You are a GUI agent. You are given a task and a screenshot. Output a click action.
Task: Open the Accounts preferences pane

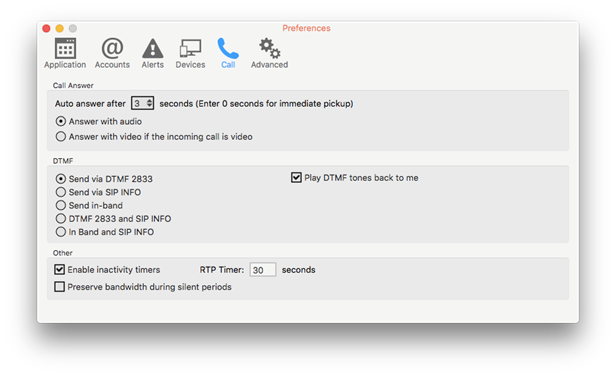tap(112, 53)
